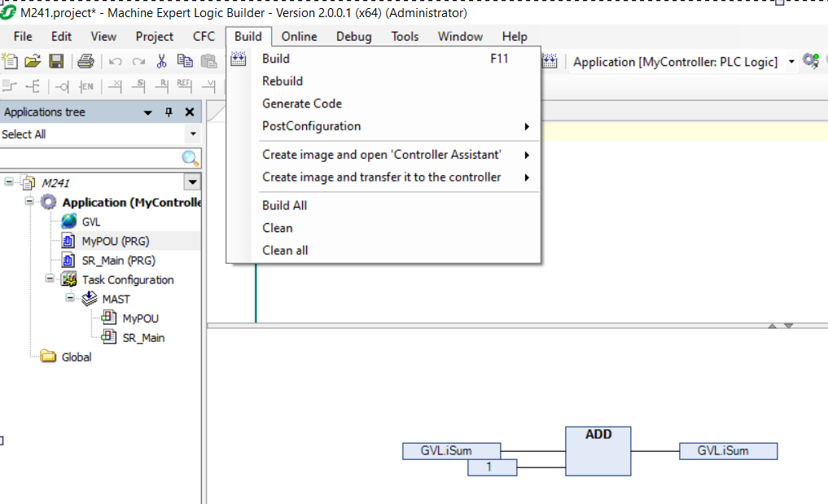828x504 pixels.
Task: Run Generate Code command
Action: click(303, 103)
